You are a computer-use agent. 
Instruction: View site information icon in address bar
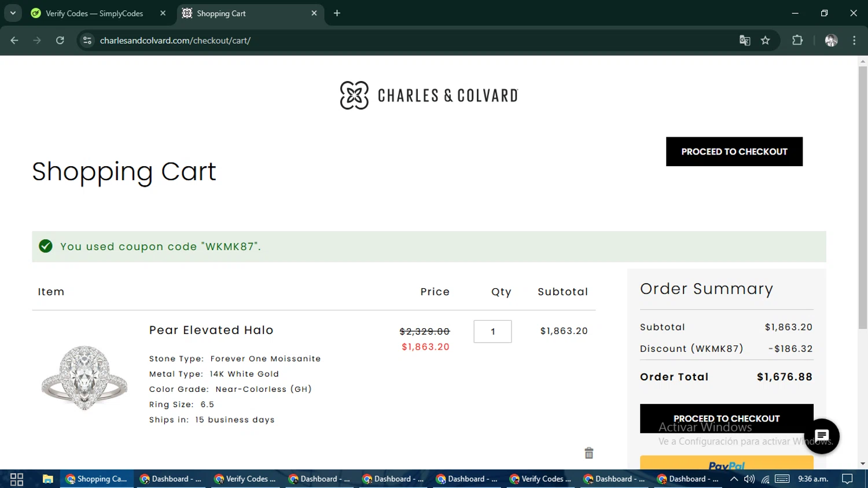(x=87, y=41)
